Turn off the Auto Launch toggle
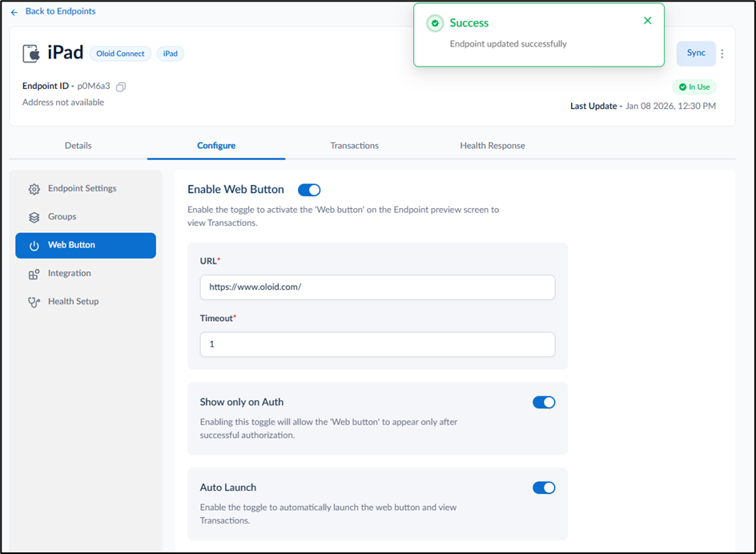This screenshot has height=554, width=756. point(544,488)
